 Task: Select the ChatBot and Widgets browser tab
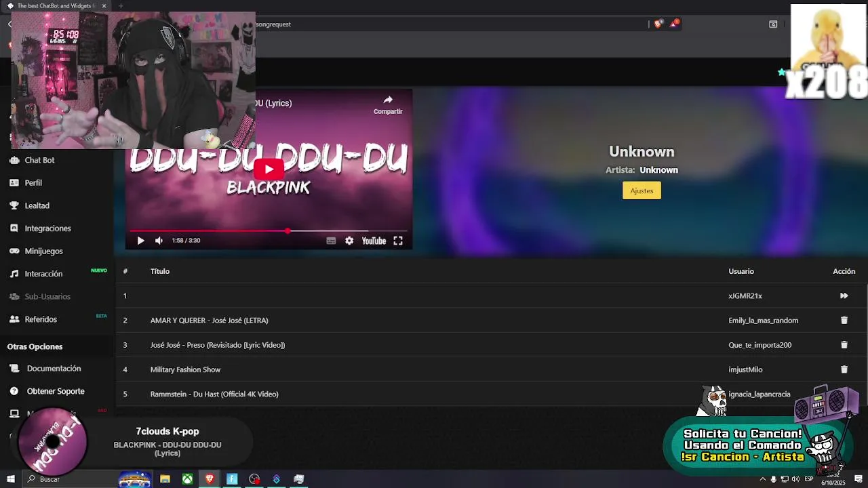pyautogui.click(x=56, y=6)
